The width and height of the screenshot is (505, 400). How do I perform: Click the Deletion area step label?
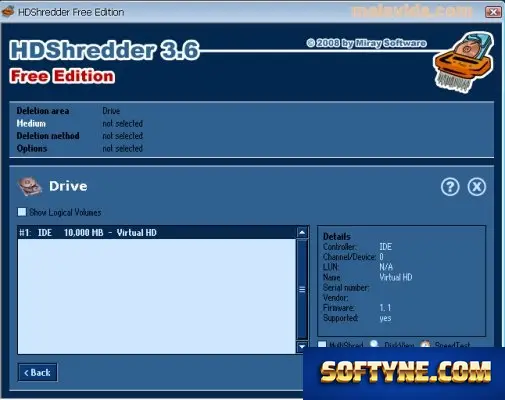43,111
